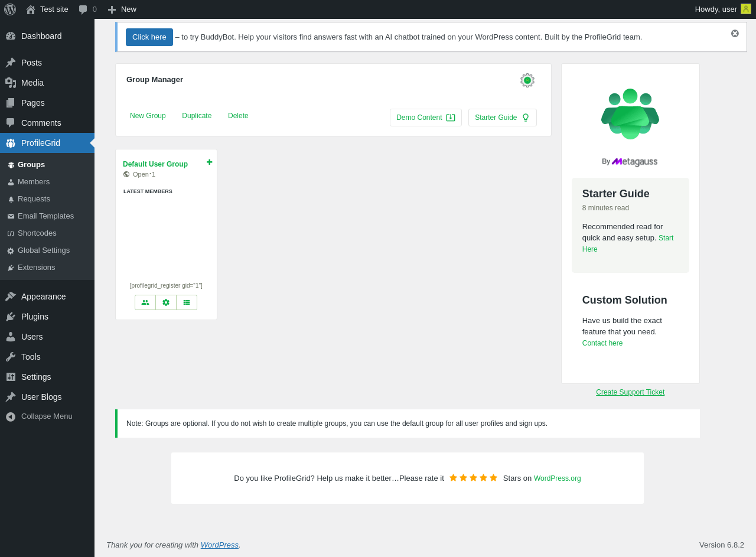Image resolution: width=756 pixels, height=557 pixels.
Task: Open the Extensions submenu
Action: 47,268
